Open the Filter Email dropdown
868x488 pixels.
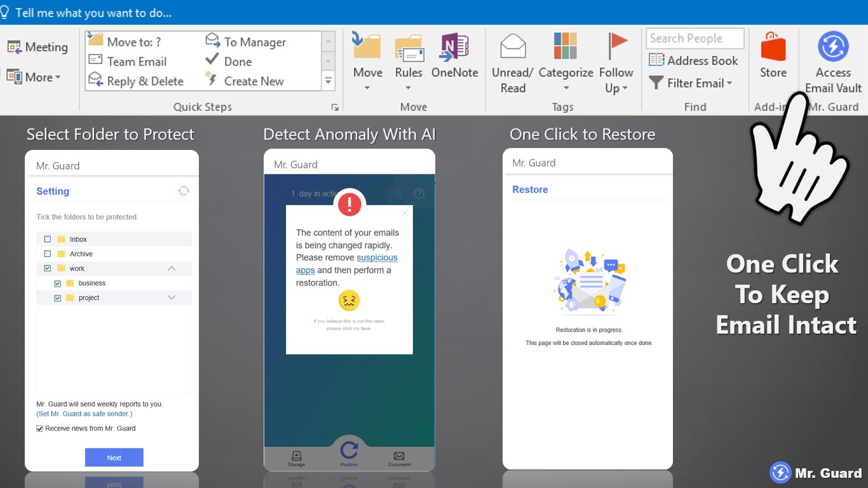pos(691,83)
